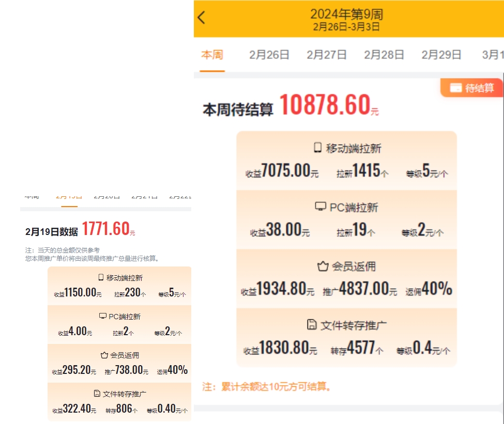Switch to the 2月28日 tab
The height and width of the screenshot is (424, 504).
coord(384,55)
